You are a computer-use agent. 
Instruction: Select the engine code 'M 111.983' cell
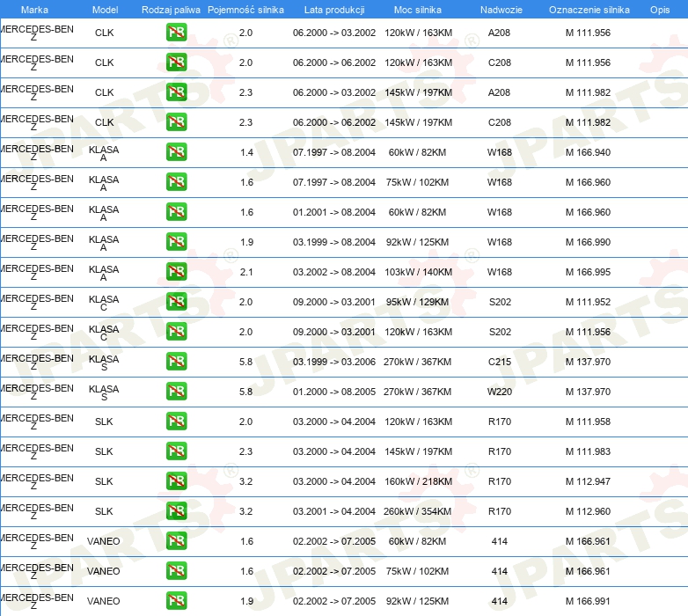coord(588,451)
